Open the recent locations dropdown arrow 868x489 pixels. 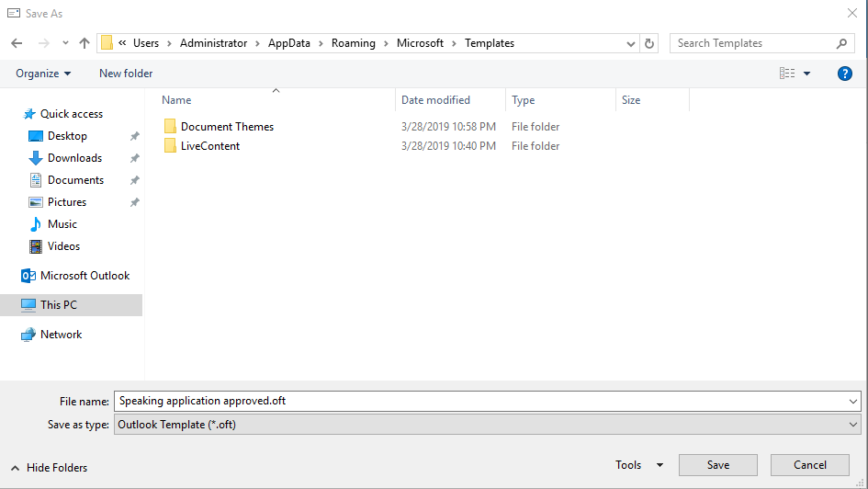tap(65, 43)
